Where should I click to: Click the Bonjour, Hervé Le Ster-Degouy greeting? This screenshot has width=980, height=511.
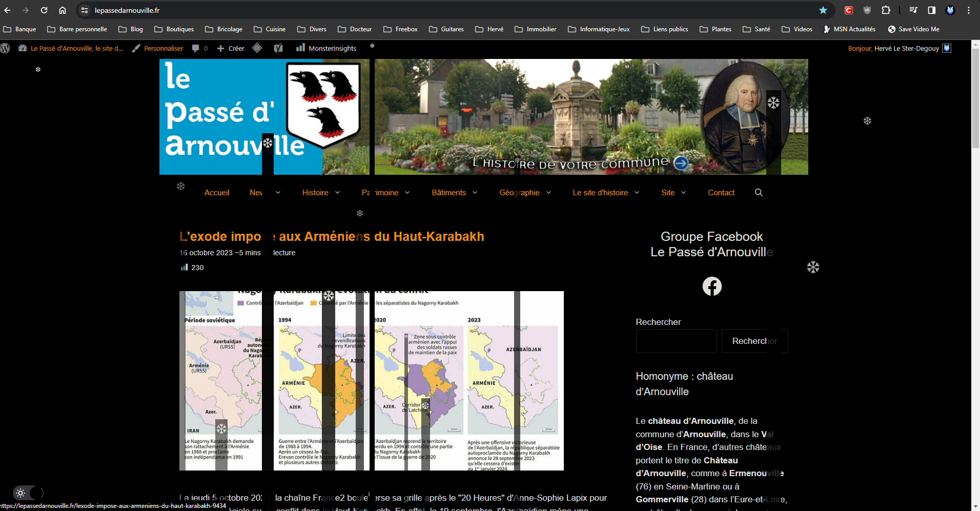click(893, 48)
